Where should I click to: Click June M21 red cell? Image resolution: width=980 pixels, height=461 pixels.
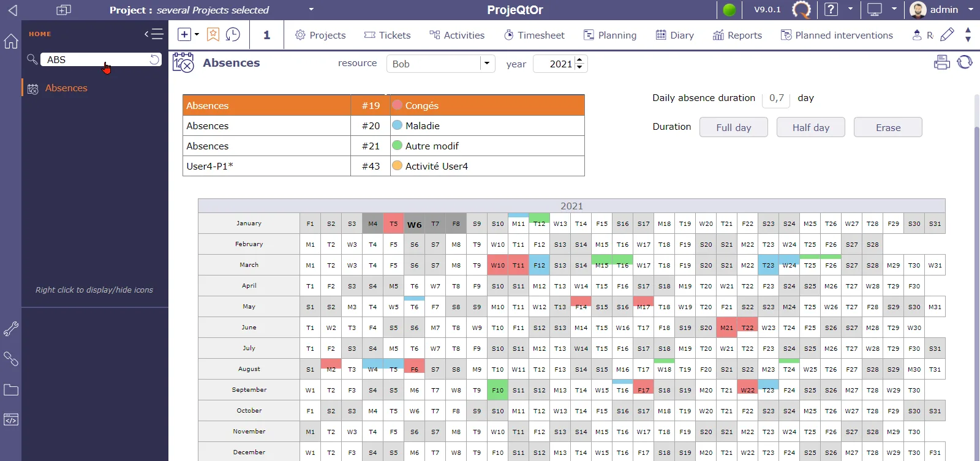pos(727,328)
